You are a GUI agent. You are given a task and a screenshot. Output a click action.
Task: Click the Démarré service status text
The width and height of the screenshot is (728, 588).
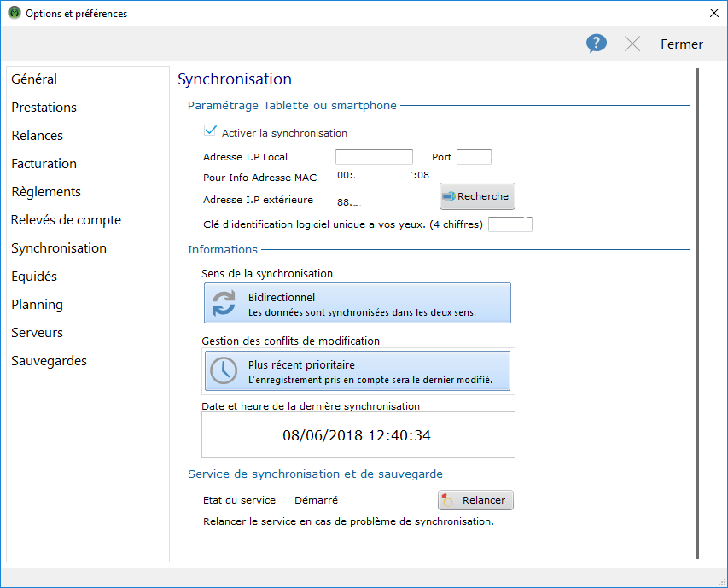[x=316, y=500]
